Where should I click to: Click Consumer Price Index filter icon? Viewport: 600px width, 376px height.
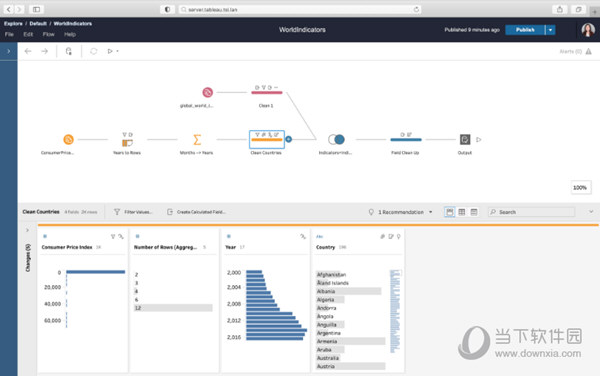pyautogui.click(x=113, y=237)
